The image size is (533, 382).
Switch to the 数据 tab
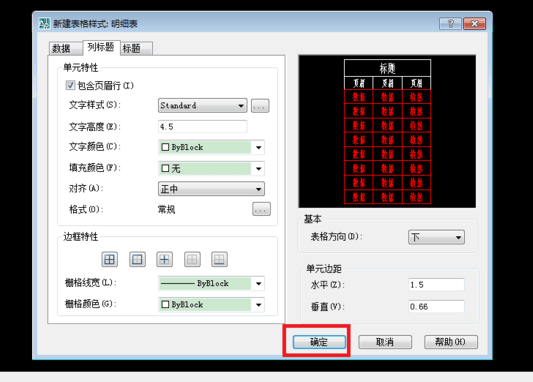pos(65,48)
